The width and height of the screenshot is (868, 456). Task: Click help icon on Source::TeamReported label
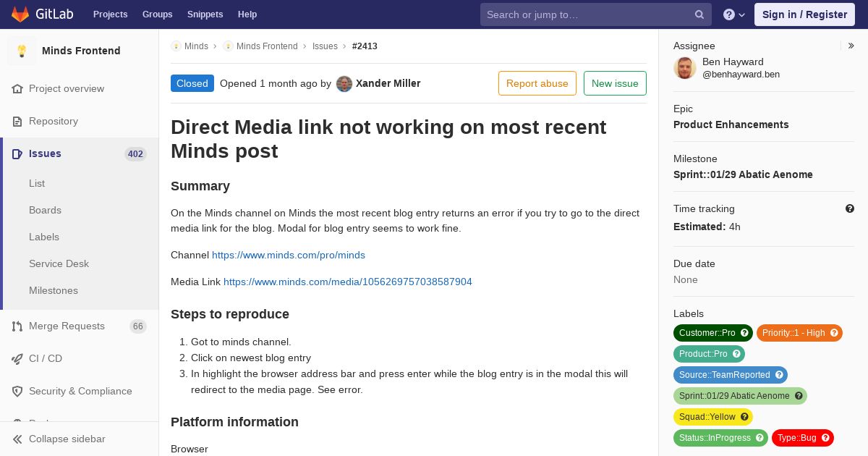tap(779, 375)
